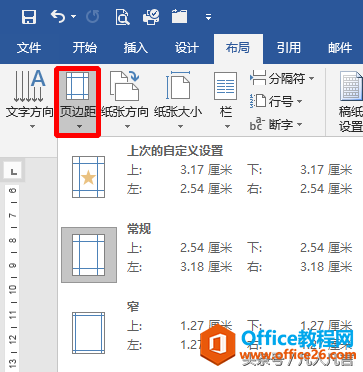
Task: Expand the 文字方向 dropdown arrow
Action: [32, 127]
